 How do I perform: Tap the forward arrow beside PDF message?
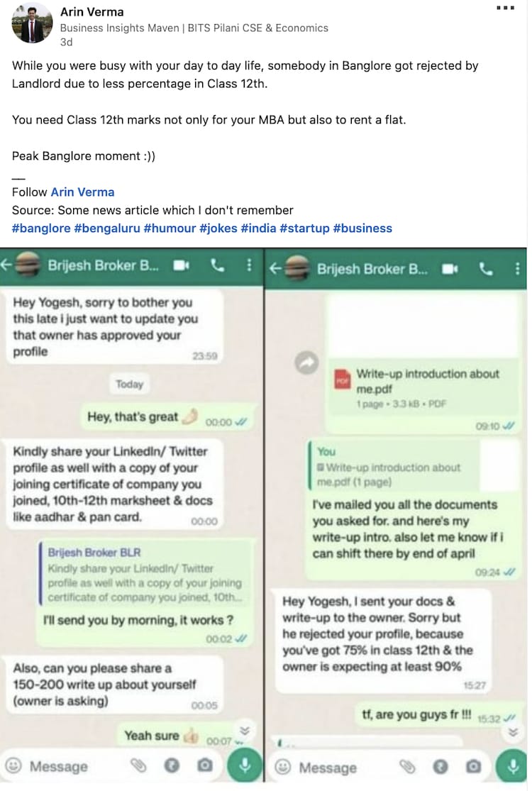[x=306, y=363]
